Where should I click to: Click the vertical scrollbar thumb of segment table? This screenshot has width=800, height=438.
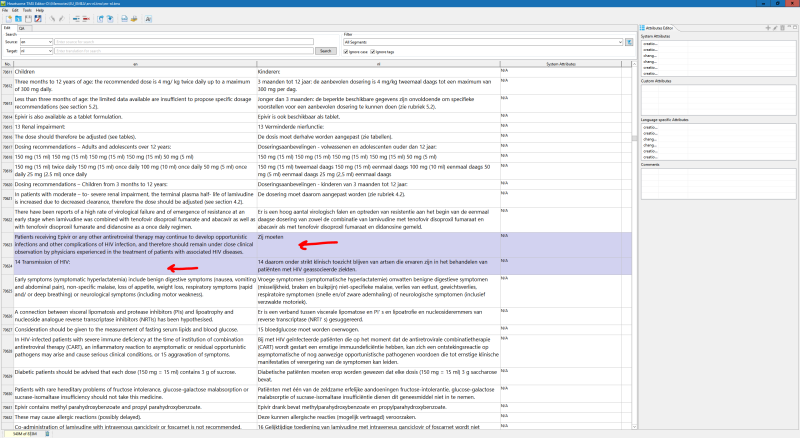634,138
